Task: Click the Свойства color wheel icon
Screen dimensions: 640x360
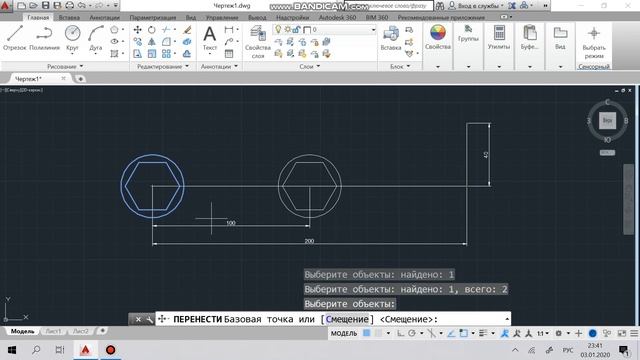Action: (x=438, y=33)
